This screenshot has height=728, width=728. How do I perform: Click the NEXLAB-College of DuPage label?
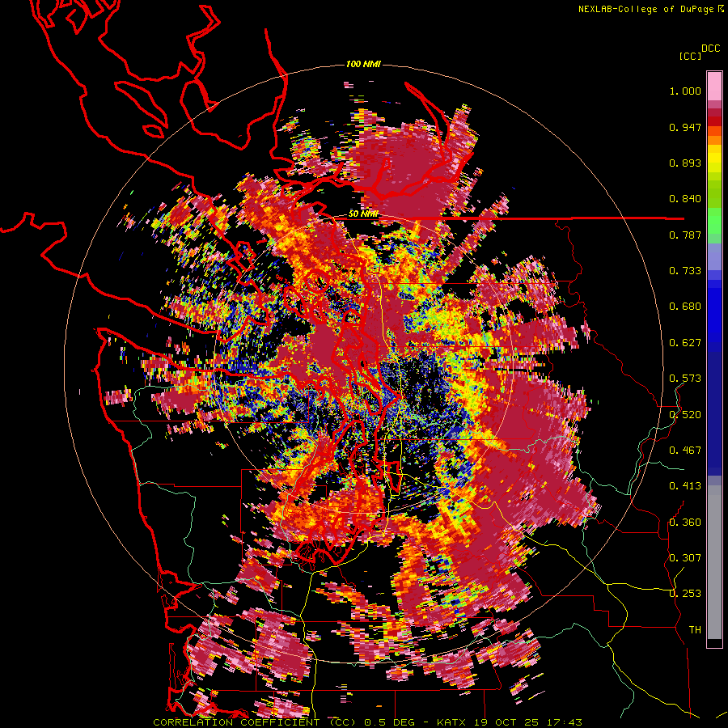coord(646,9)
